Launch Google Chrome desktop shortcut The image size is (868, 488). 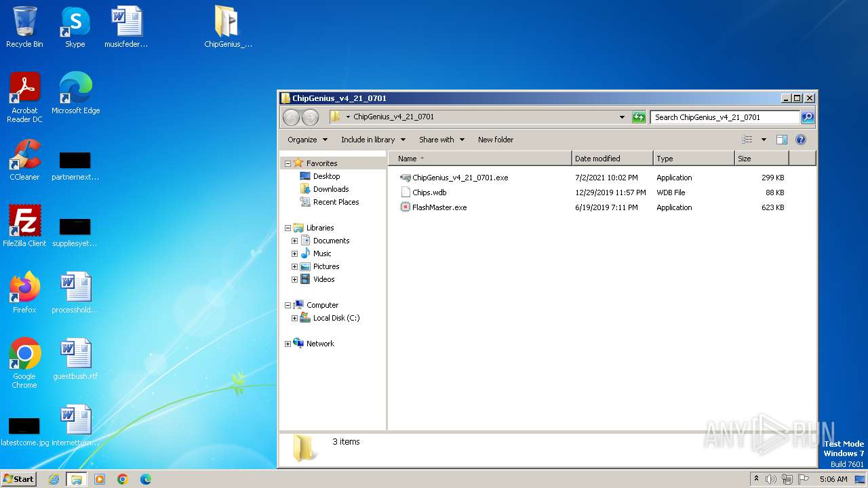pos(24,363)
